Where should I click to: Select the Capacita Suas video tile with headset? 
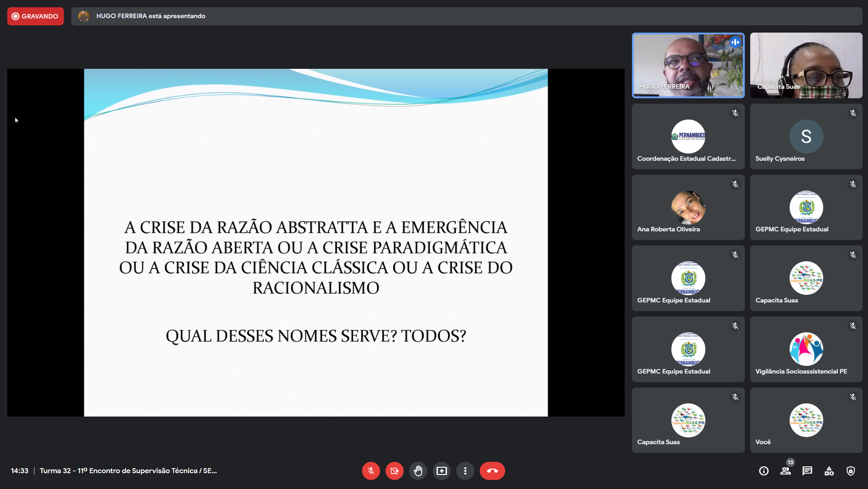pos(806,65)
